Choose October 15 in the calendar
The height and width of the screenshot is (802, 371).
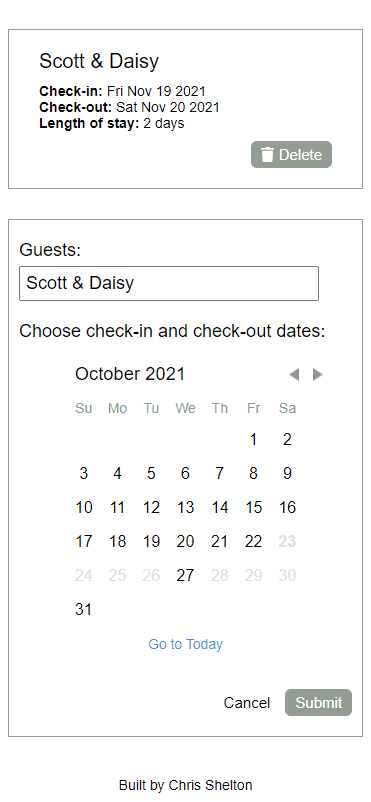253,507
